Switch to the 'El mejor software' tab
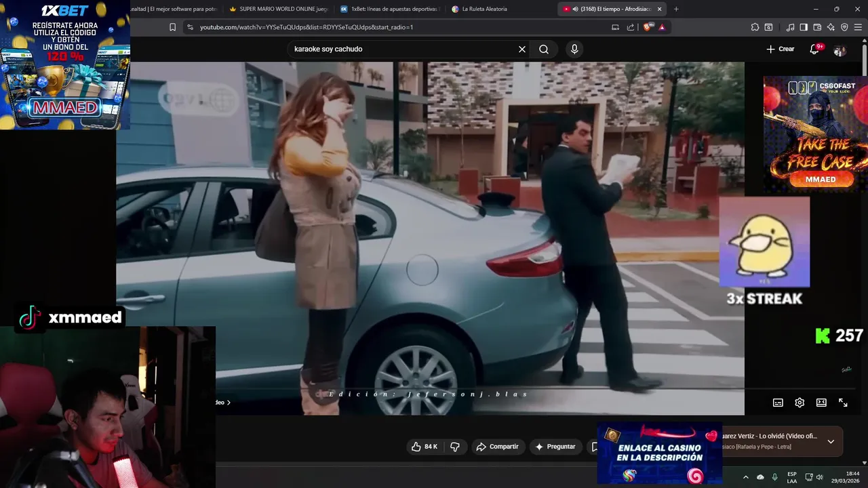Viewport: 868px width, 488px height. 175,9
